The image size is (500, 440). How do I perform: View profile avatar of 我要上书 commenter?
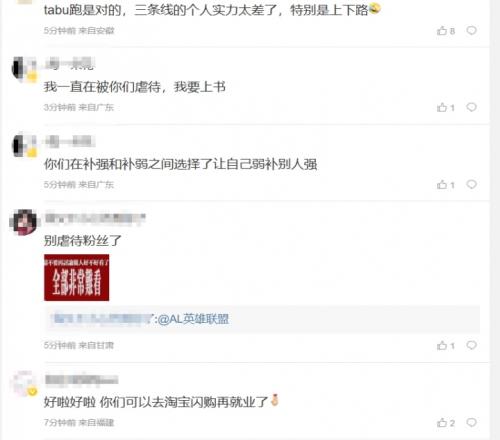pyautogui.click(x=25, y=68)
